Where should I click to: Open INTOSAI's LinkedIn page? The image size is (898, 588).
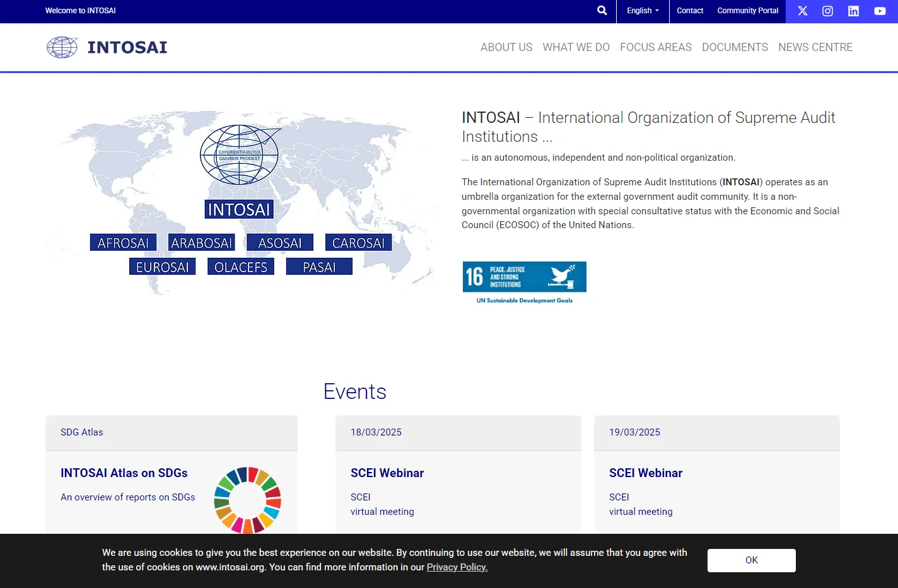click(x=853, y=11)
